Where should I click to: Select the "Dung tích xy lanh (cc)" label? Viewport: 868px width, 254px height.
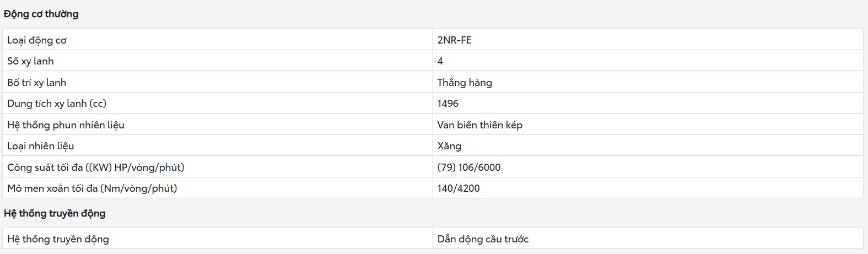click(x=57, y=104)
